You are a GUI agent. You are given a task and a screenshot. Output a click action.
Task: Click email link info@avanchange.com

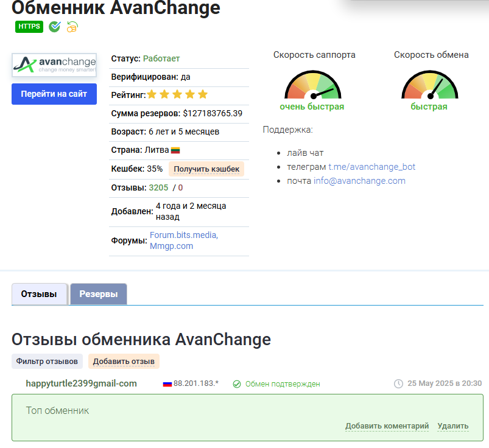[x=359, y=181]
